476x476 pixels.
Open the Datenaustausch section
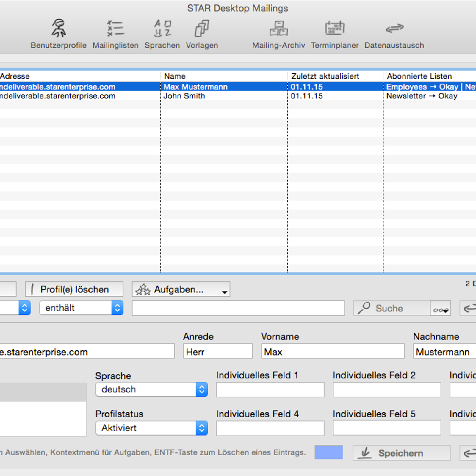[394, 34]
